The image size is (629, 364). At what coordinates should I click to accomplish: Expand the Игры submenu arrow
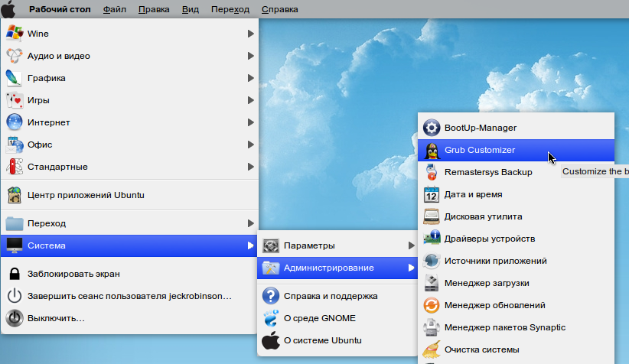tap(251, 100)
